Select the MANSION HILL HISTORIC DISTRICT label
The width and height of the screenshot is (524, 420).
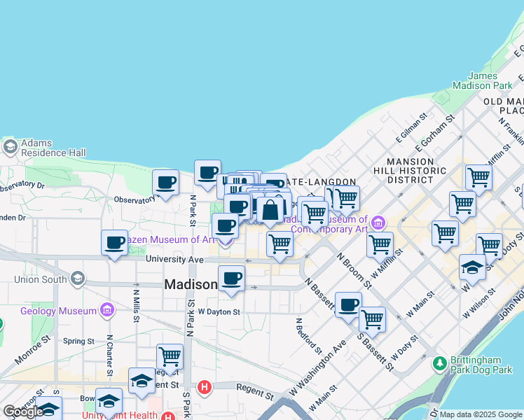tap(410, 171)
